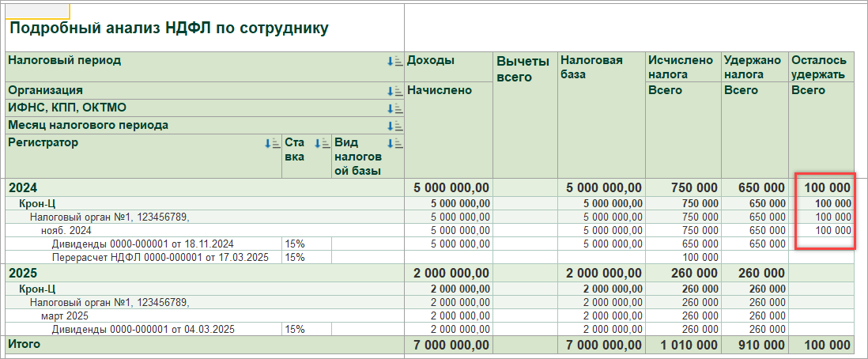This screenshot has height=359, width=868.
Task: Select the Удержано налога column header
Action: (752, 67)
